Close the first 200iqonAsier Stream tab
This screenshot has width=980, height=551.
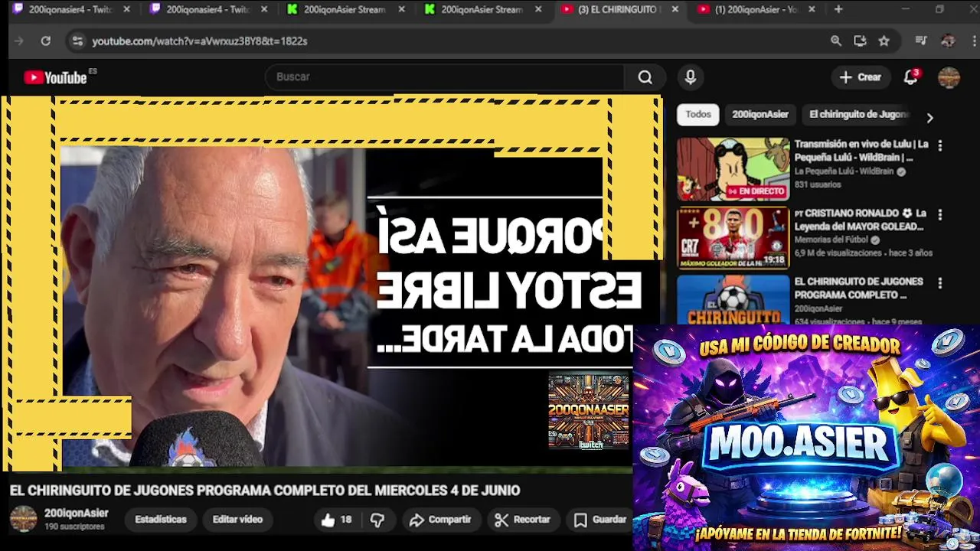[x=401, y=9]
